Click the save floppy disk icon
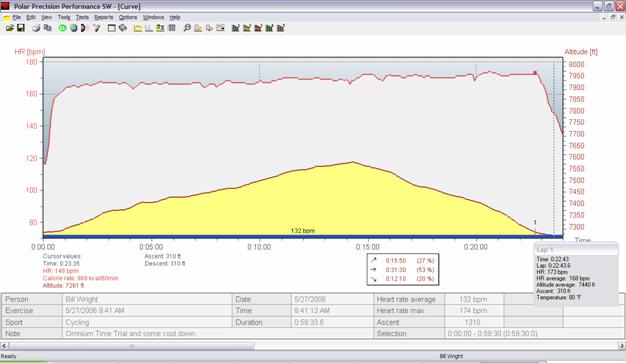This screenshot has height=363, width=626. pos(21,28)
